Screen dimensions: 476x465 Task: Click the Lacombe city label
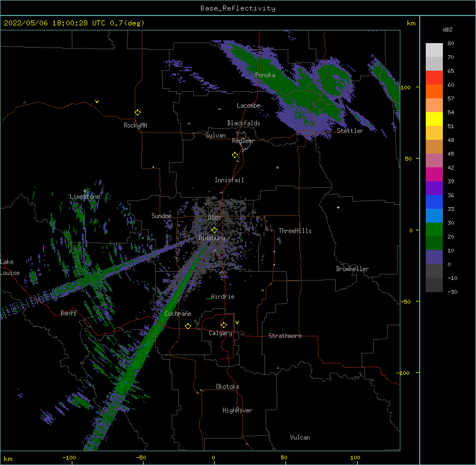pos(248,105)
